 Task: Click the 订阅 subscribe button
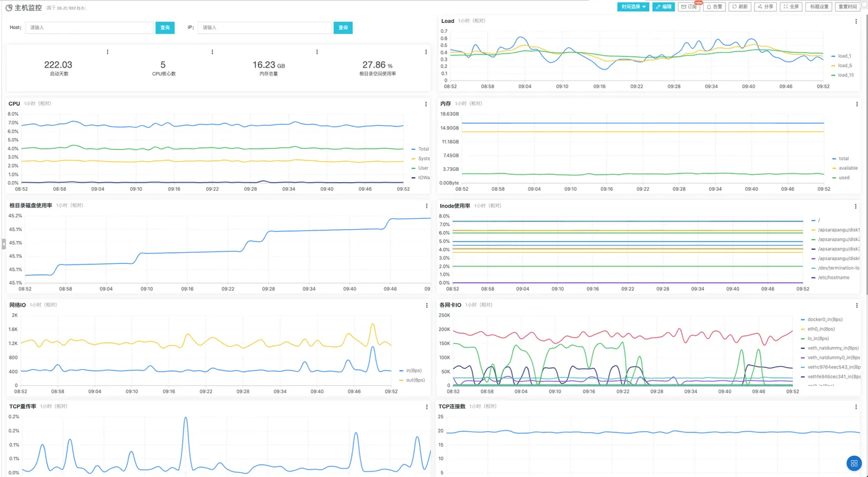(x=689, y=7)
